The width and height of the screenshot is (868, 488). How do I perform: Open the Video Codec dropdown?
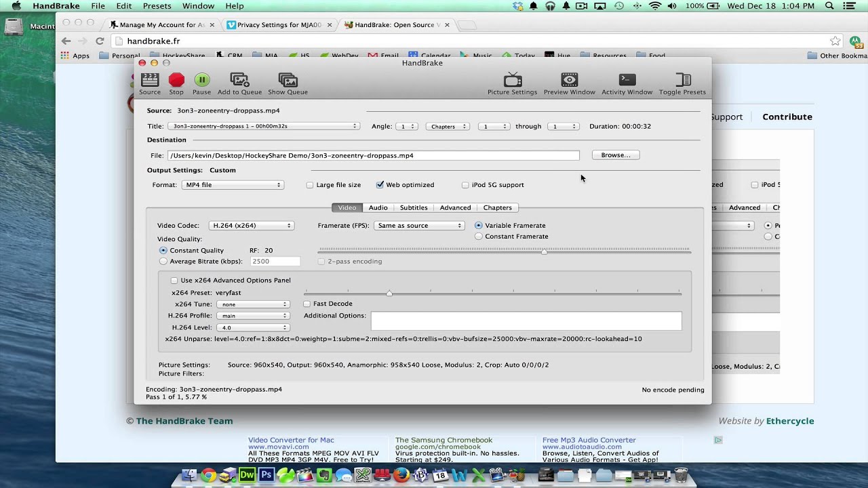point(251,226)
